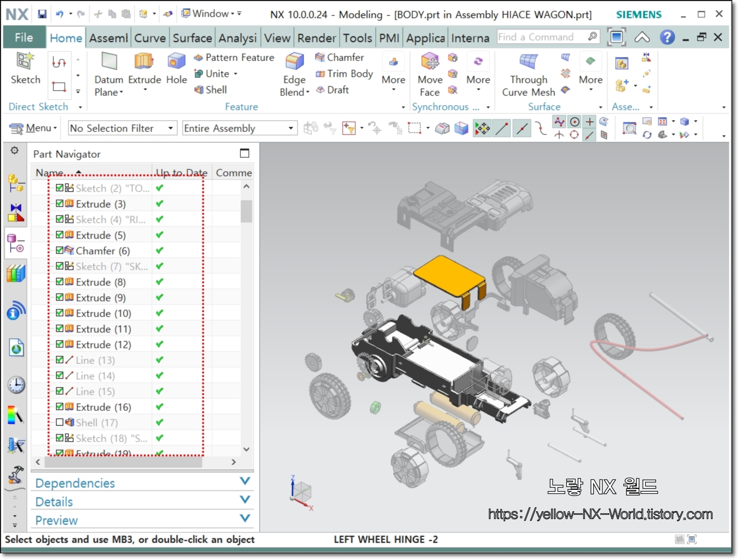This screenshot has height=560, width=739.
Task: Open the Part Navigator sidebar tab
Action: pos(16,243)
